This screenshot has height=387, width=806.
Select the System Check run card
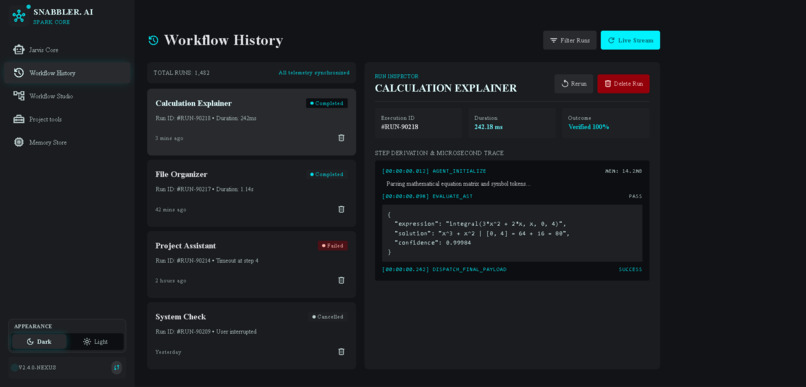click(251, 336)
